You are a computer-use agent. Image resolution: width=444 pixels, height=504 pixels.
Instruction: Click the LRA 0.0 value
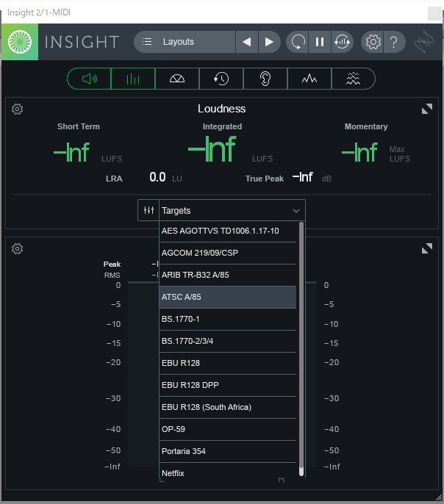(157, 178)
